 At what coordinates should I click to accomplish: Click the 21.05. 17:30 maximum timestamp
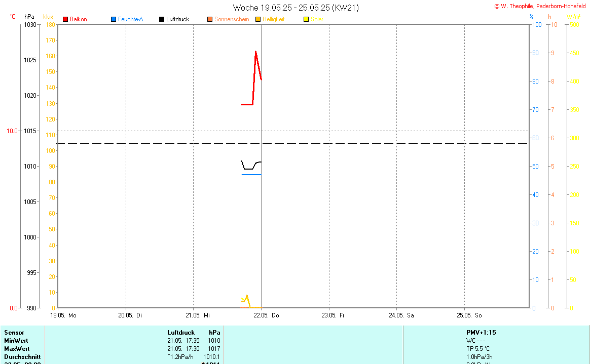[183, 349]
